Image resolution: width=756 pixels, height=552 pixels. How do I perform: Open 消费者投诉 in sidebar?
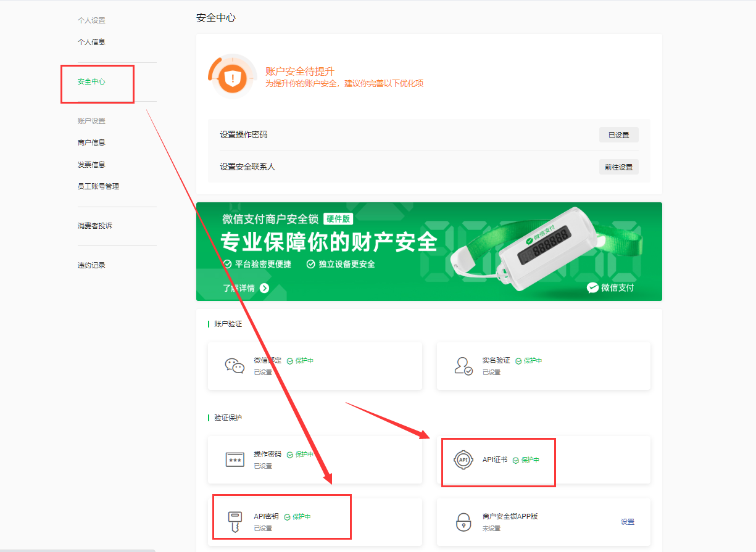pos(95,226)
